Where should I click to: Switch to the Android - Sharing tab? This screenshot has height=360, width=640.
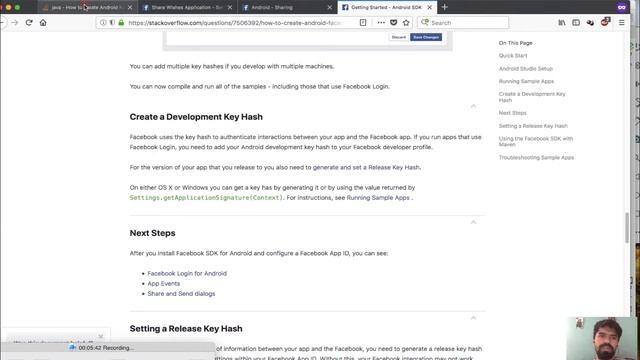coord(287,7)
